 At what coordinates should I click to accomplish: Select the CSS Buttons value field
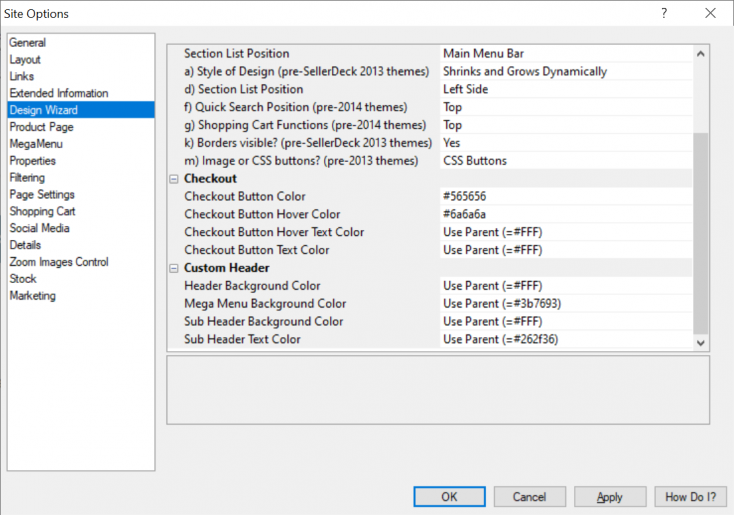coord(565,161)
